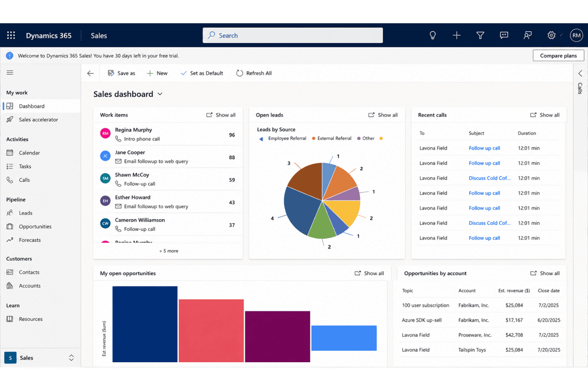
Task: Click the Esther Howard EH avatar
Action: click(x=105, y=201)
